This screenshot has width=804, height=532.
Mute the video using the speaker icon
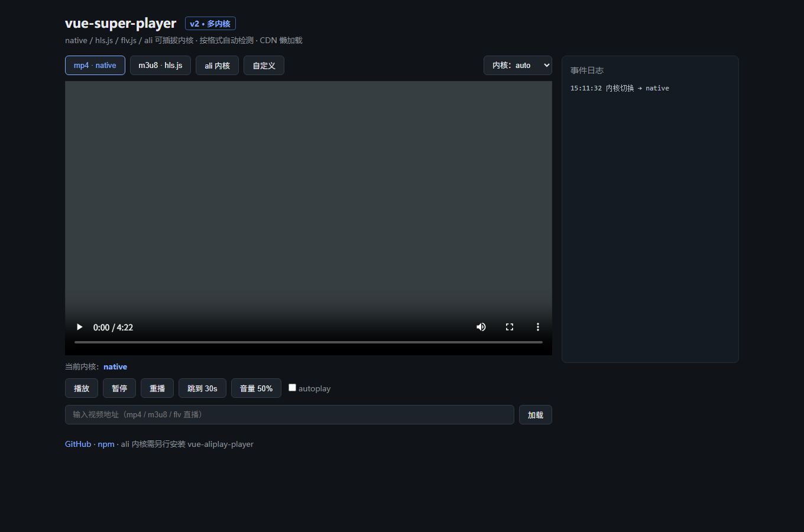pos(481,327)
